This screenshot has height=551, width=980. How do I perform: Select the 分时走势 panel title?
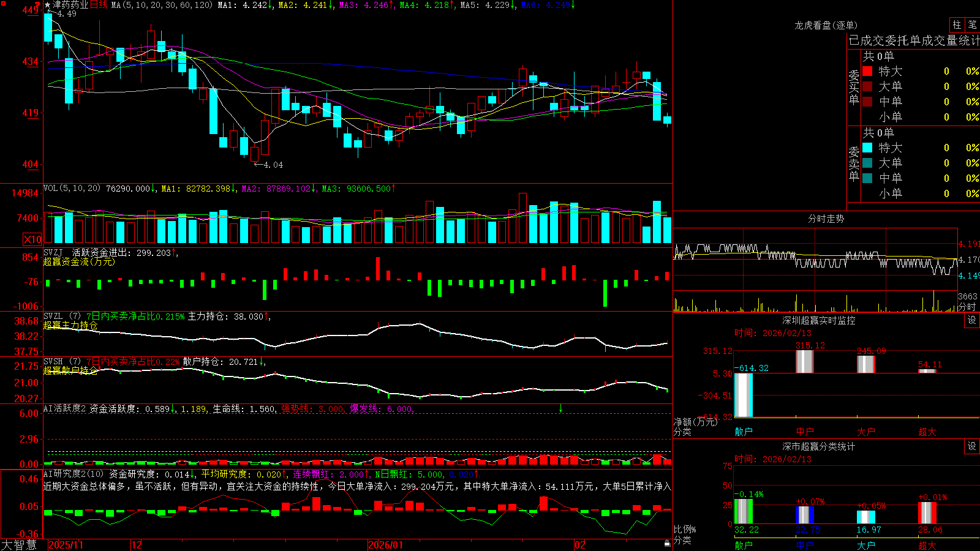click(x=826, y=219)
